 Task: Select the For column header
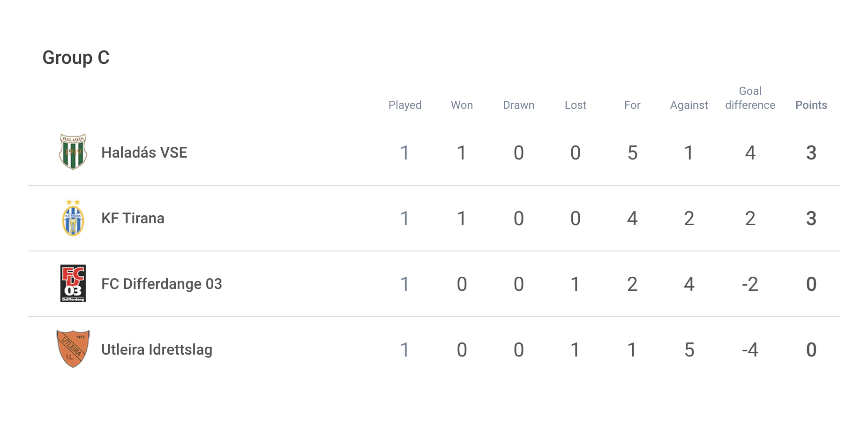coord(632,105)
